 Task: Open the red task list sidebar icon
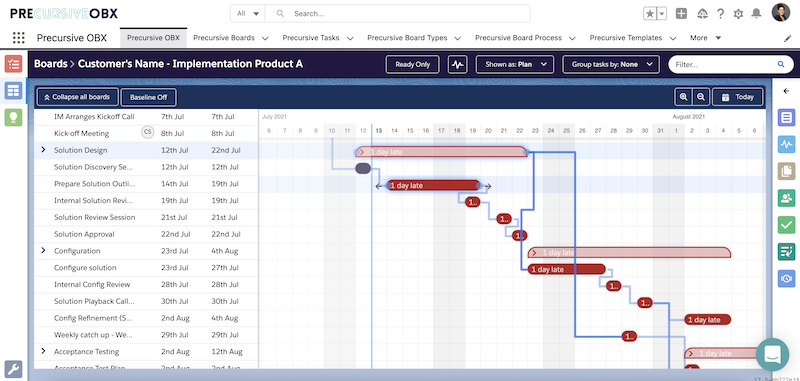[x=13, y=64]
